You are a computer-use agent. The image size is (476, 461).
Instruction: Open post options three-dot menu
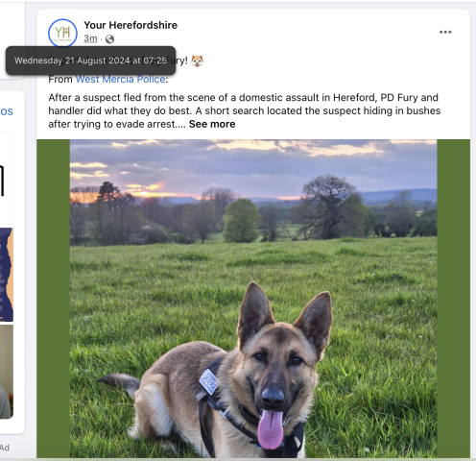(445, 32)
